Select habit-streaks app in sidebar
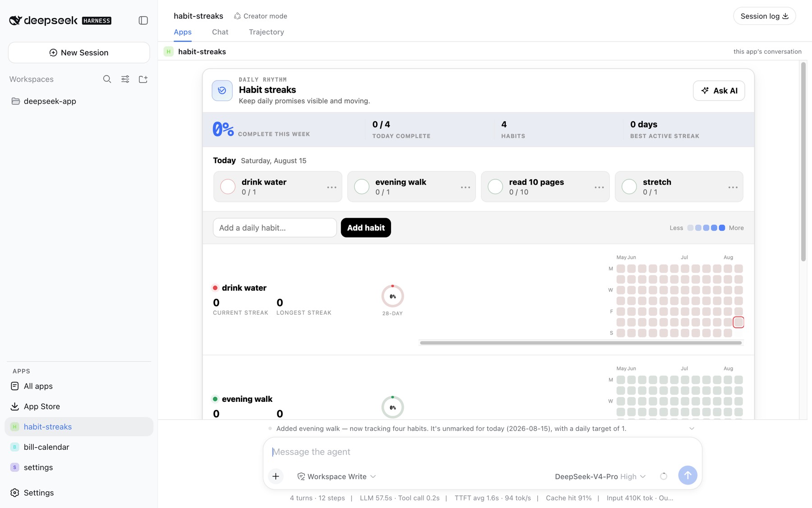Image resolution: width=812 pixels, height=508 pixels. coord(79,427)
